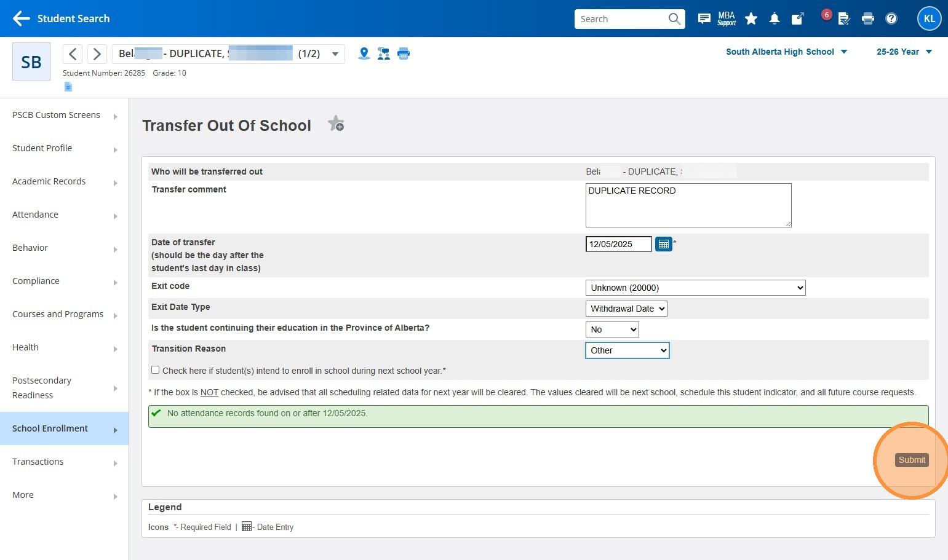Expand the Student Profile menu
This screenshot has height=560, width=948.
pos(64,148)
